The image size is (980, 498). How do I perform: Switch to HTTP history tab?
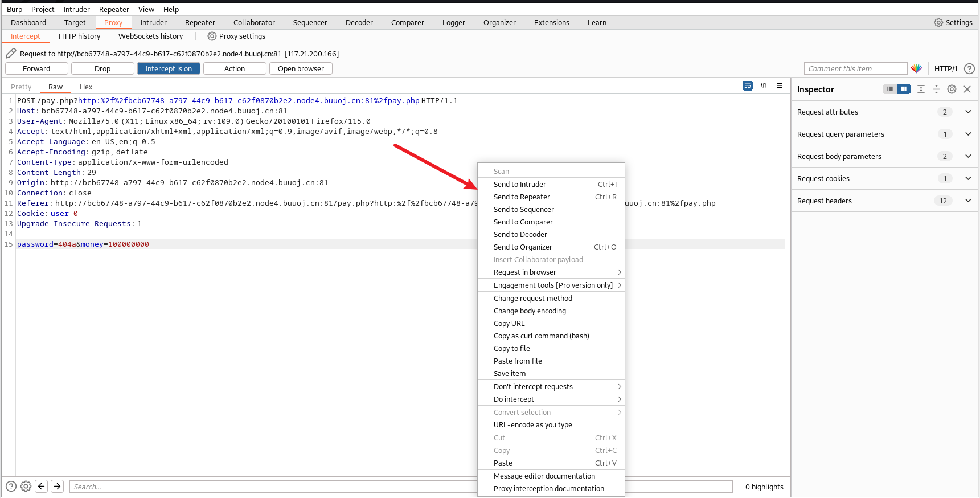click(79, 36)
